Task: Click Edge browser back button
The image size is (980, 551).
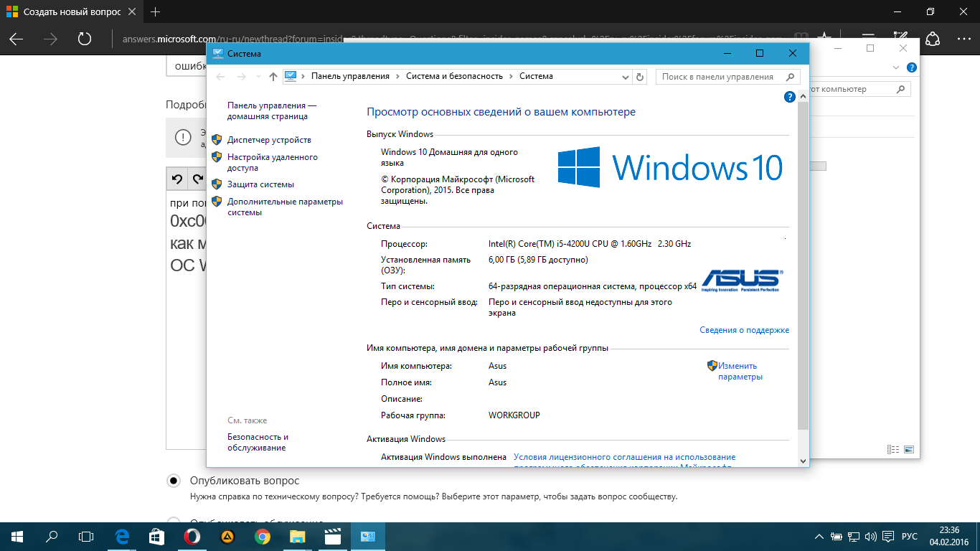Action: 16,39
